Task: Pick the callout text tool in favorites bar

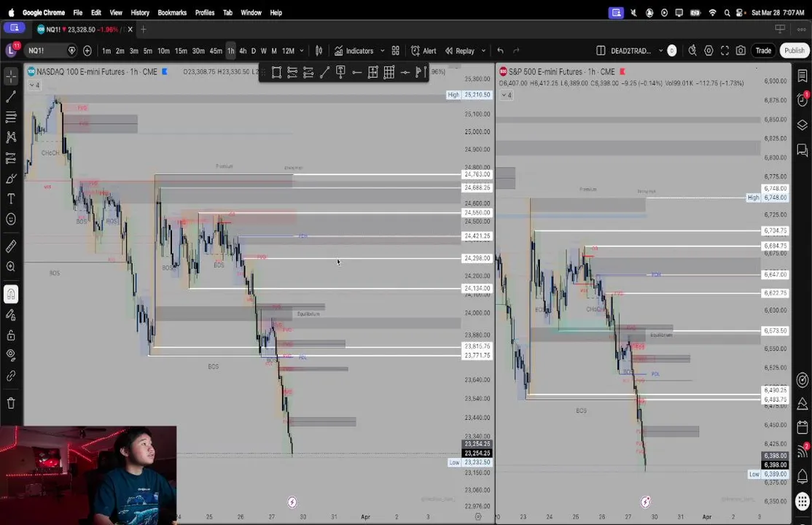Action: [x=340, y=73]
